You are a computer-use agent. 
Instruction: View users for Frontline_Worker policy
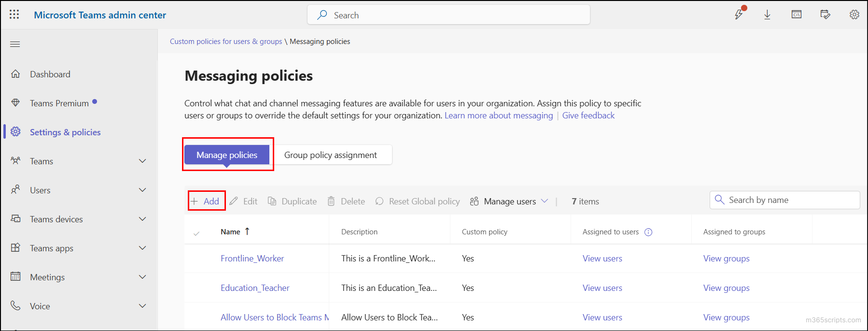click(x=602, y=259)
